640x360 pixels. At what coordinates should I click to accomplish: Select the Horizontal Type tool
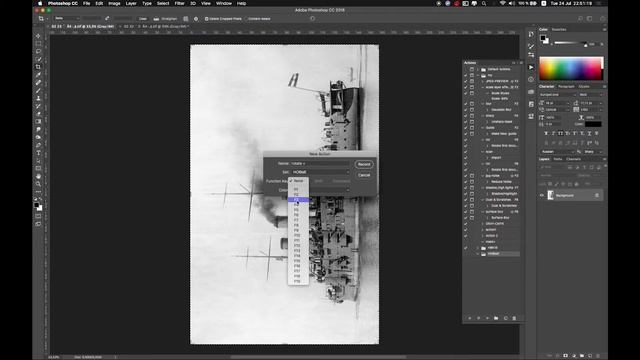[x=38, y=153]
